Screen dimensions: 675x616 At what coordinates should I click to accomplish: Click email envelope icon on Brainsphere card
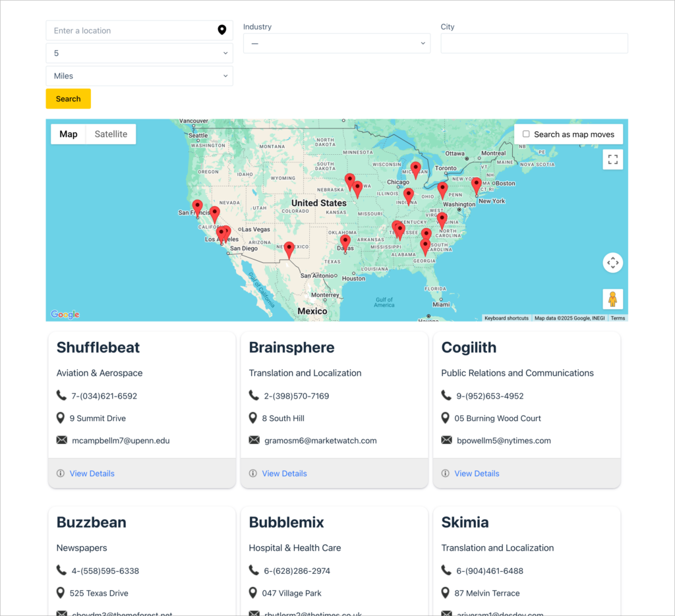click(254, 440)
